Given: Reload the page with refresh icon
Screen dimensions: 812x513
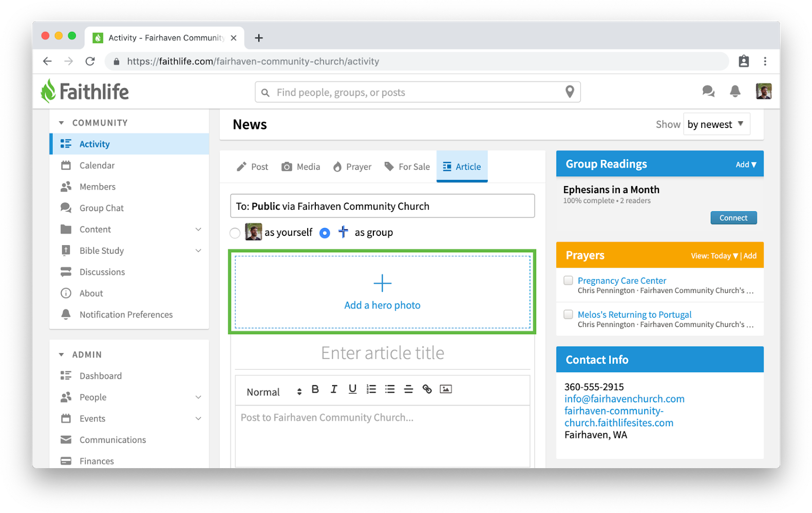Looking at the screenshot, I should tap(90, 61).
